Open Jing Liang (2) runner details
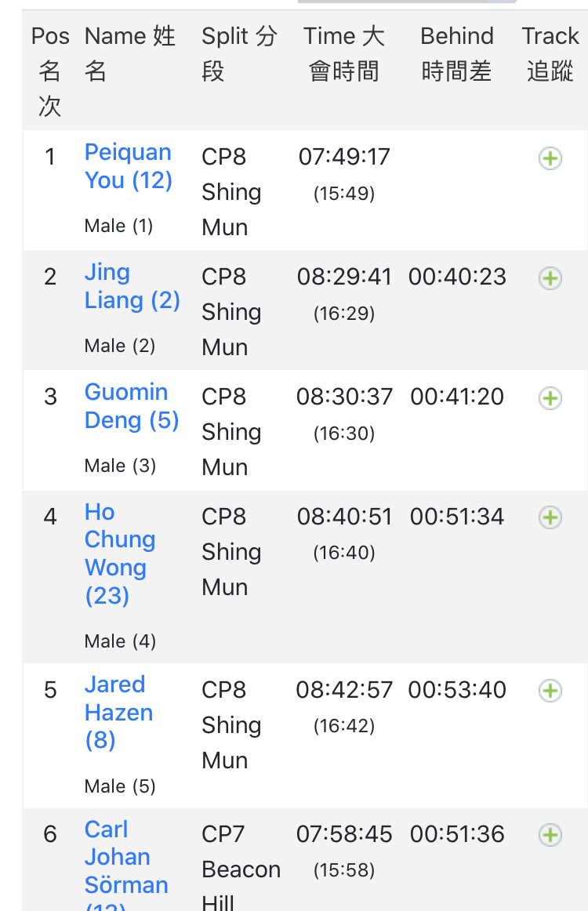Screen dimensions: 588x911 pyautogui.click(x=132, y=286)
